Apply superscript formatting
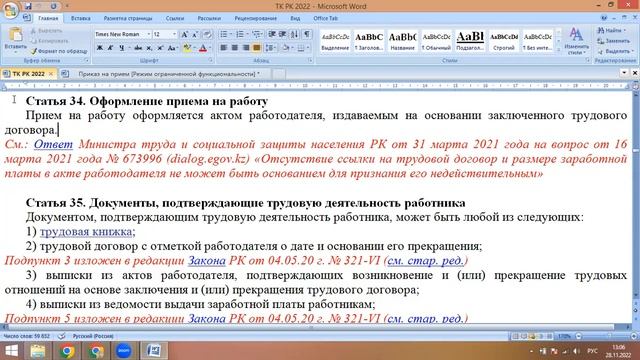 pyautogui.click(x=160, y=48)
